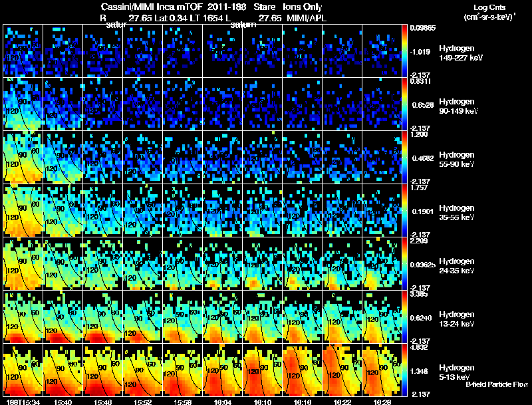The height and width of the screenshot is (405, 532).
Task: Open the 24-35 keV image panel at 15:34
Action: click(x=23, y=264)
